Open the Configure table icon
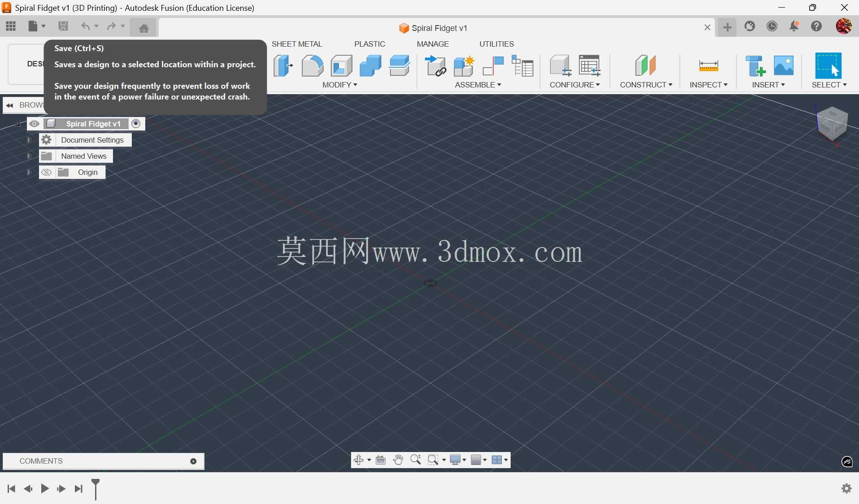This screenshot has width=859, height=504. 590,66
